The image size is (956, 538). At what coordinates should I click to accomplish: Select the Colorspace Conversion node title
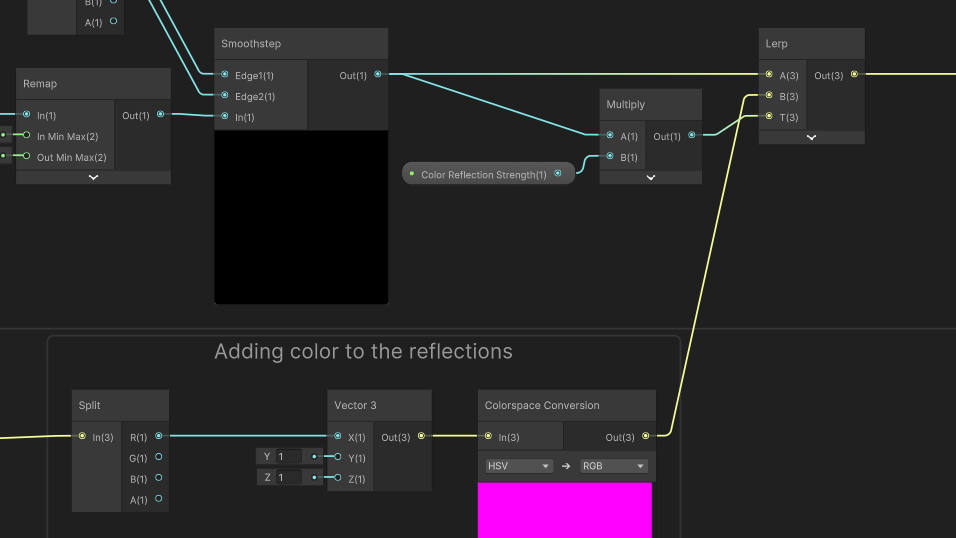[x=541, y=406]
